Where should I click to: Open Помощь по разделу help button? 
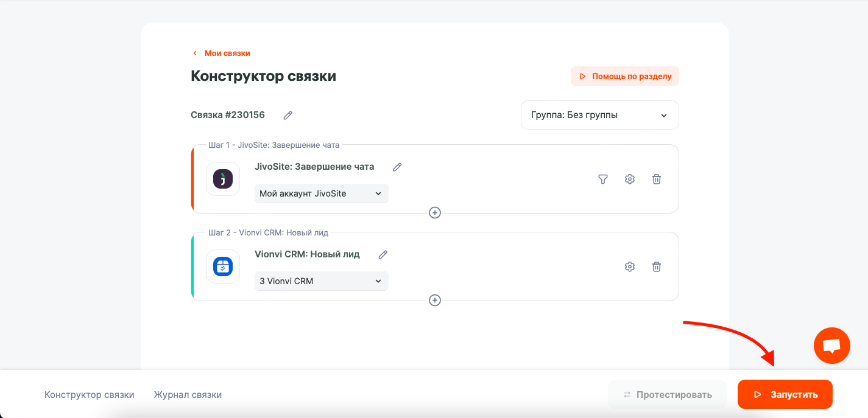coord(625,76)
